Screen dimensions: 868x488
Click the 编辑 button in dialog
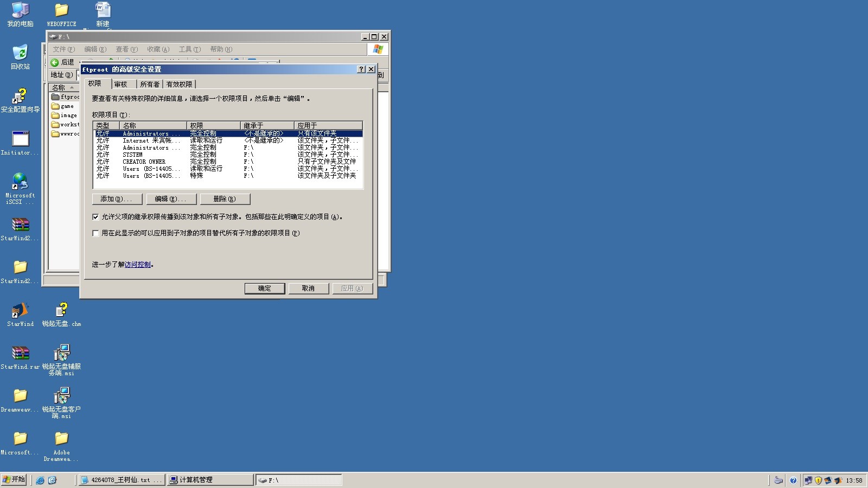pyautogui.click(x=171, y=199)
